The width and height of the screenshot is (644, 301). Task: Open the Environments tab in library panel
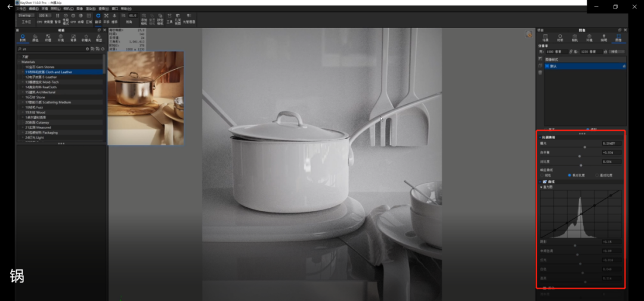[x=61, y=38]
